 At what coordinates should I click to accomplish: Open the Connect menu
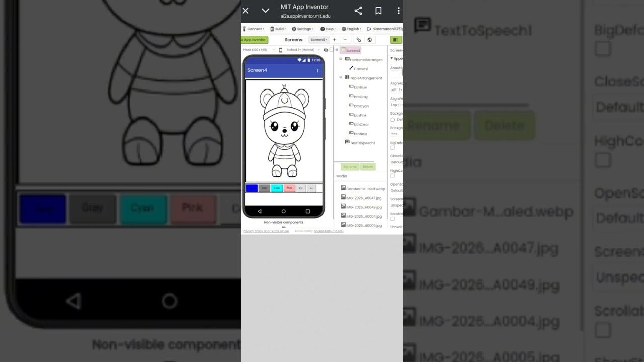tap(253, 29)
